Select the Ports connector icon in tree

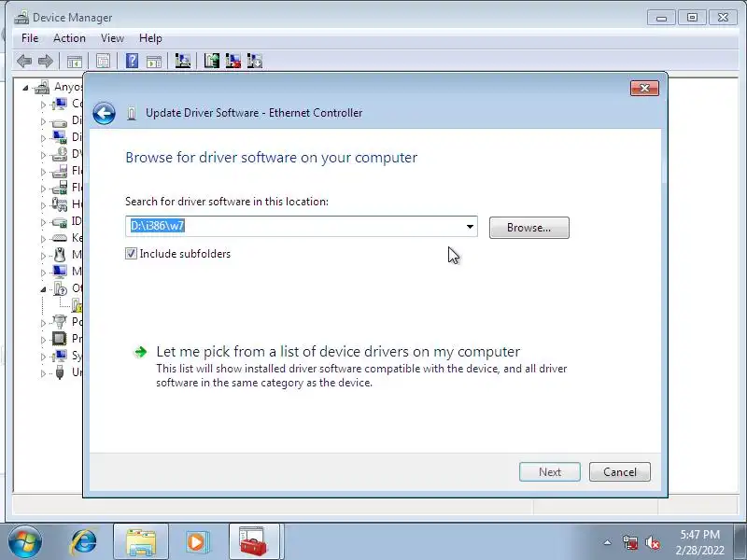60,322
